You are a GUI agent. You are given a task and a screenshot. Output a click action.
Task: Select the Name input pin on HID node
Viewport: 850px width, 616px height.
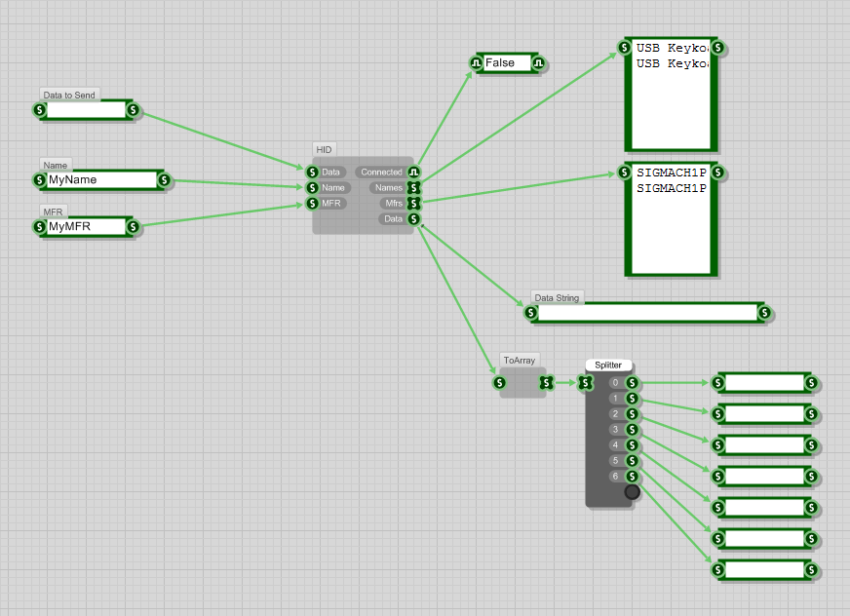pos(312,188)
